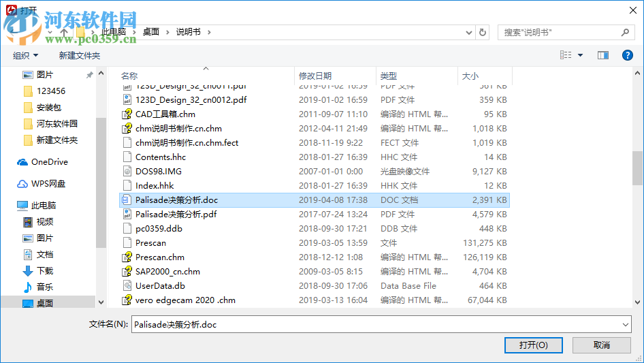644x363 pixels.
Task: Sort by 大小 column header
Action: [470, 76]
